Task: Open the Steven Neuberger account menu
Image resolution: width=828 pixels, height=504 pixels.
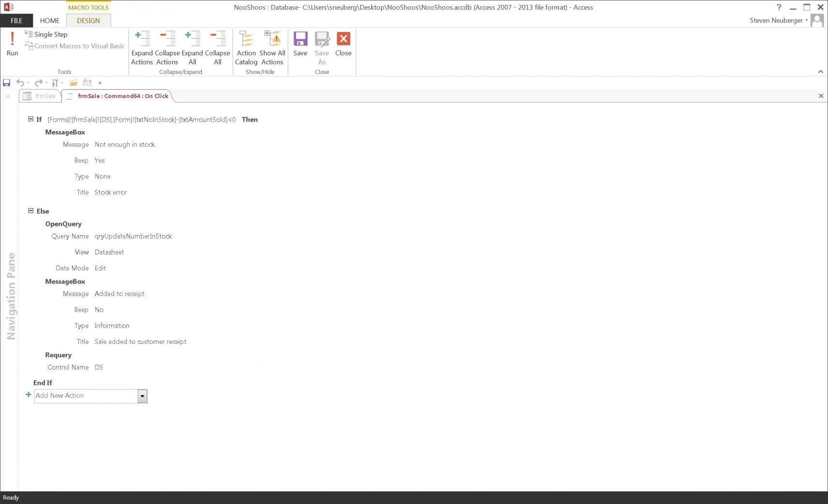Action: (x=779, y=20)
